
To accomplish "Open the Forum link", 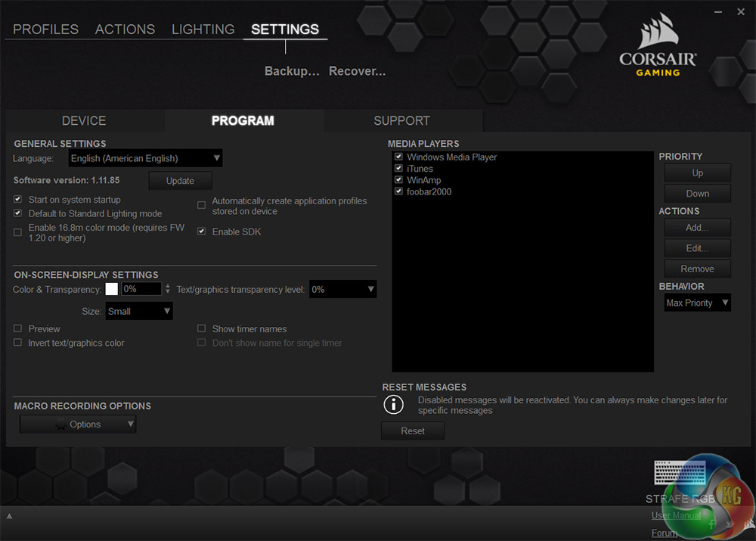I will click(x=665, y=533).
